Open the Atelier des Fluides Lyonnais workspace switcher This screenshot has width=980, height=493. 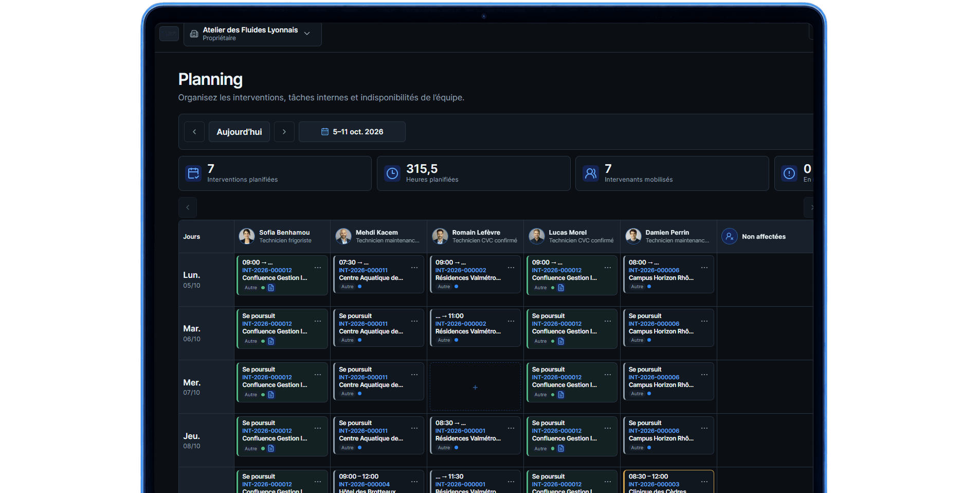tap(252, 34)
